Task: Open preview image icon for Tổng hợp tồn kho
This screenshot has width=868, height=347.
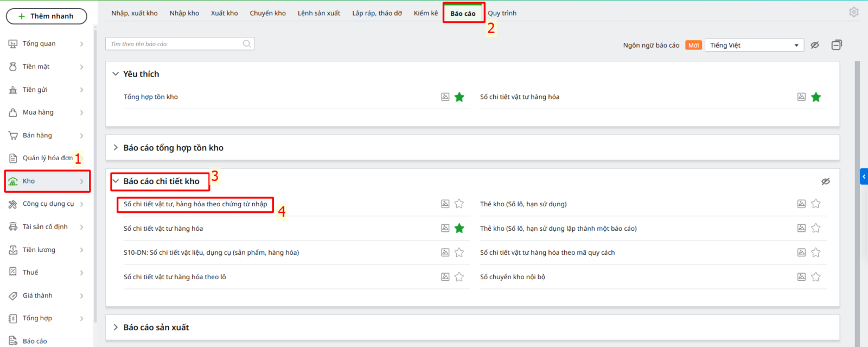Action: coord(445,97)
